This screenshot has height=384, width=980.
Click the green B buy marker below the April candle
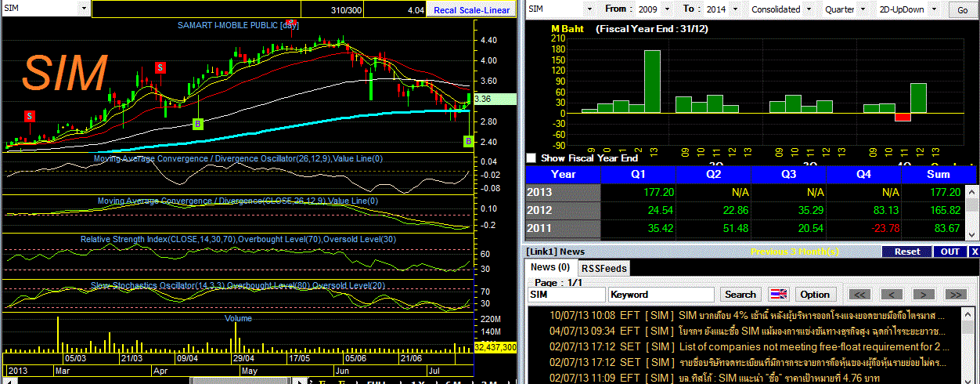pos(198,123)
